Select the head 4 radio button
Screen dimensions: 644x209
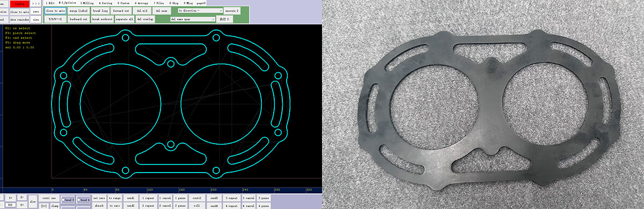83,200
